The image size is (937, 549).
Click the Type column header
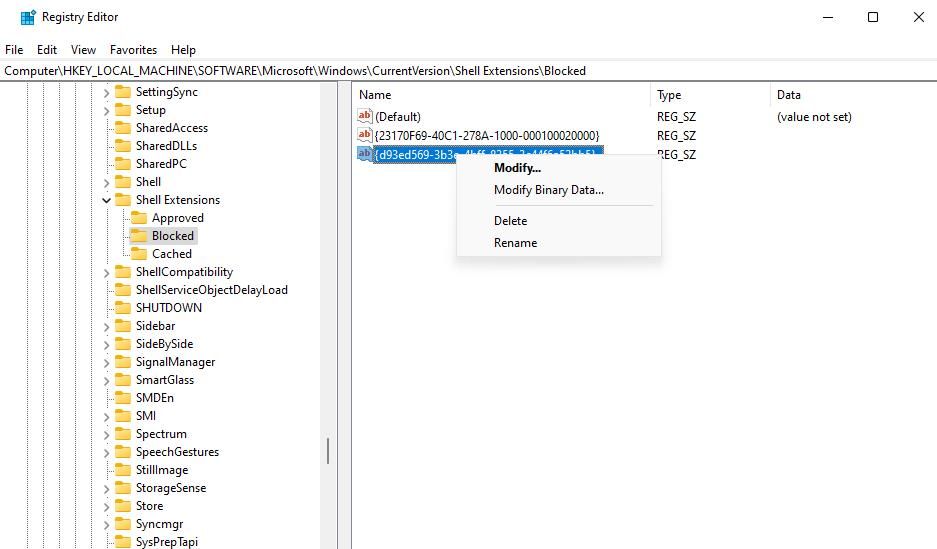point(710,94)
